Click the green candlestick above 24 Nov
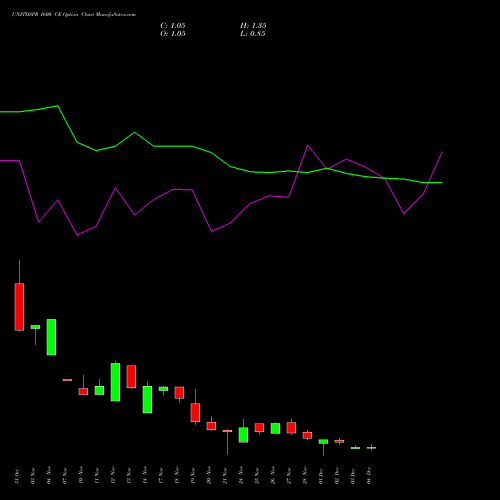The image size is (500, 500). (243, 435)
